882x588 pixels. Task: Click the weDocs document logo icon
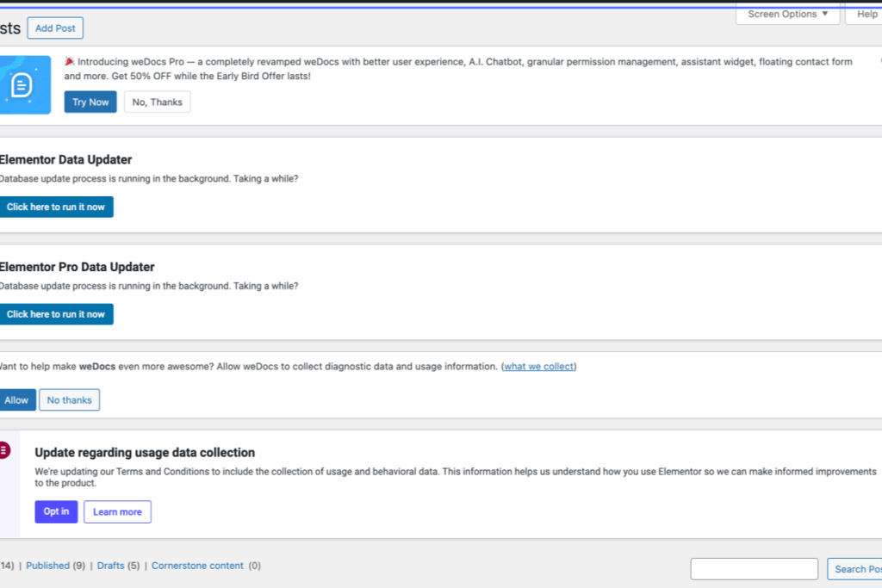pyautogui.click(x=22, y=85)
